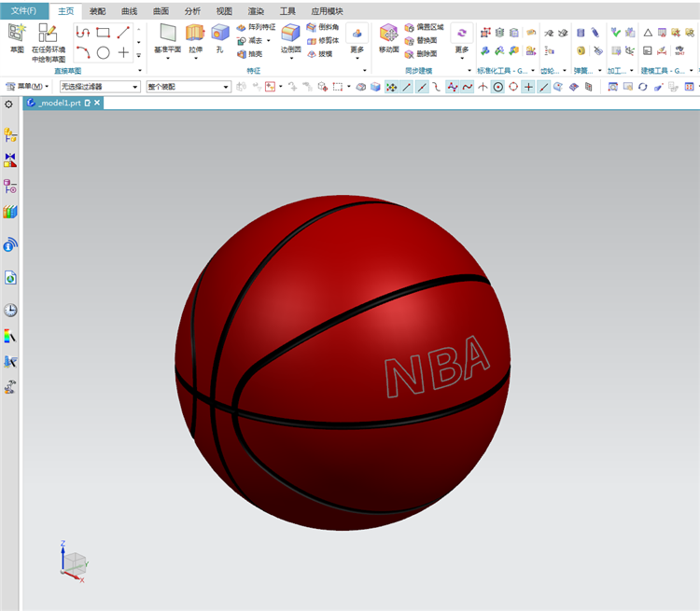Image resolution: width=700 pixels, height=611 pixels.
Task: Open the 无选择过滤器 selection filter dropdown
Action: pyautogui.click(x=100, y=87)
